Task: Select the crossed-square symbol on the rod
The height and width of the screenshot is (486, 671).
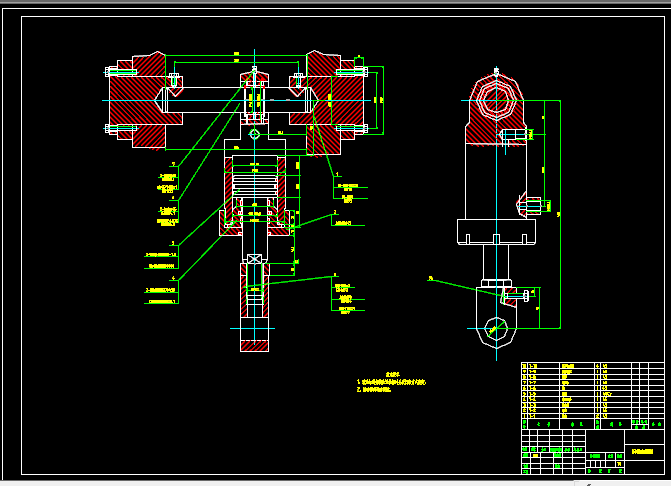Action: pos(254,259)
